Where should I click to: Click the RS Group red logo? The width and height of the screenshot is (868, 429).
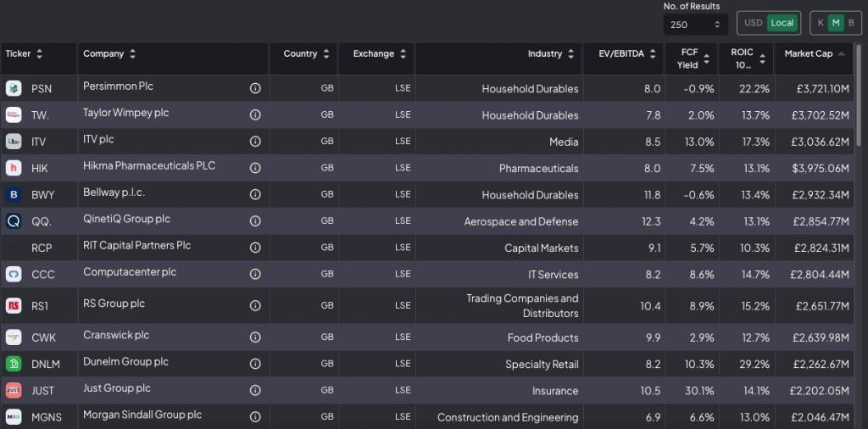coord(14,305)
